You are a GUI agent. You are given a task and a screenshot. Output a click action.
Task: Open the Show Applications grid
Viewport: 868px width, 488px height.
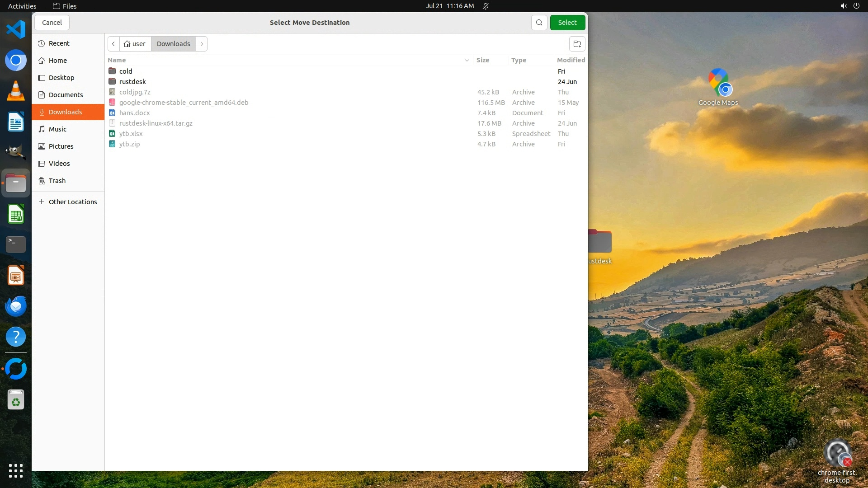(16, 470)
